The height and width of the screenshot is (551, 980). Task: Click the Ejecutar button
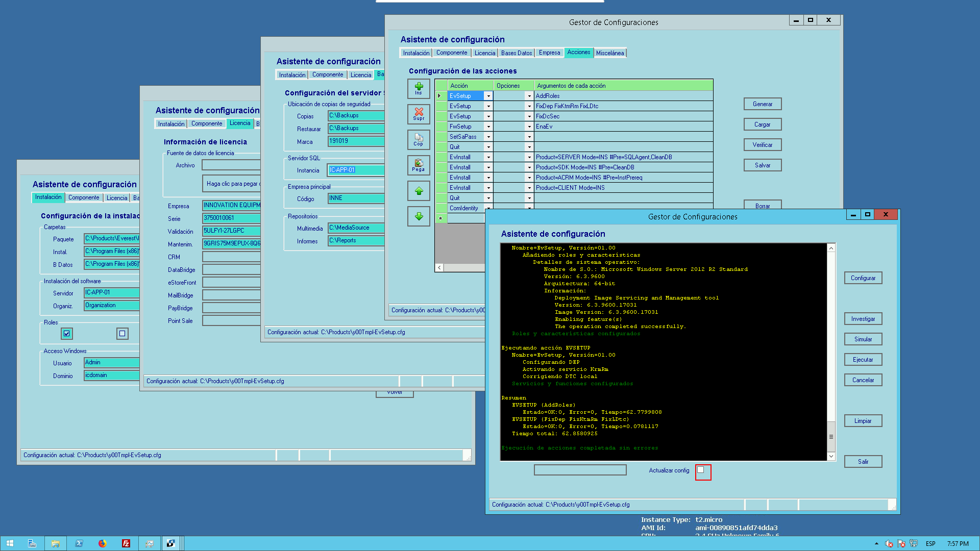(x=863, y=360)
